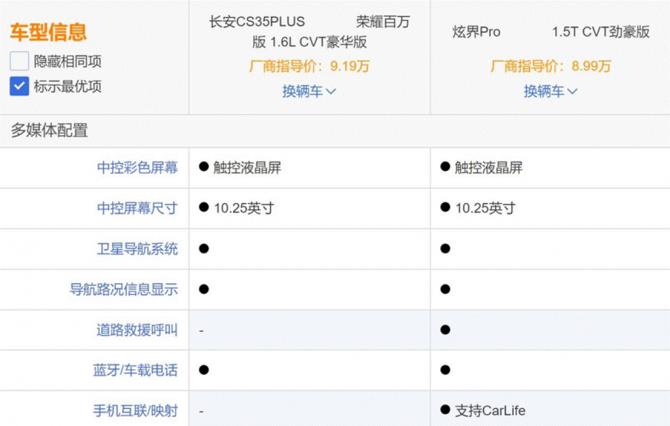This screenshot has width=670, height=426.
Task: Open 换辆车 dropdown for 长安CS35PLUS
Action: pos(309,91)
